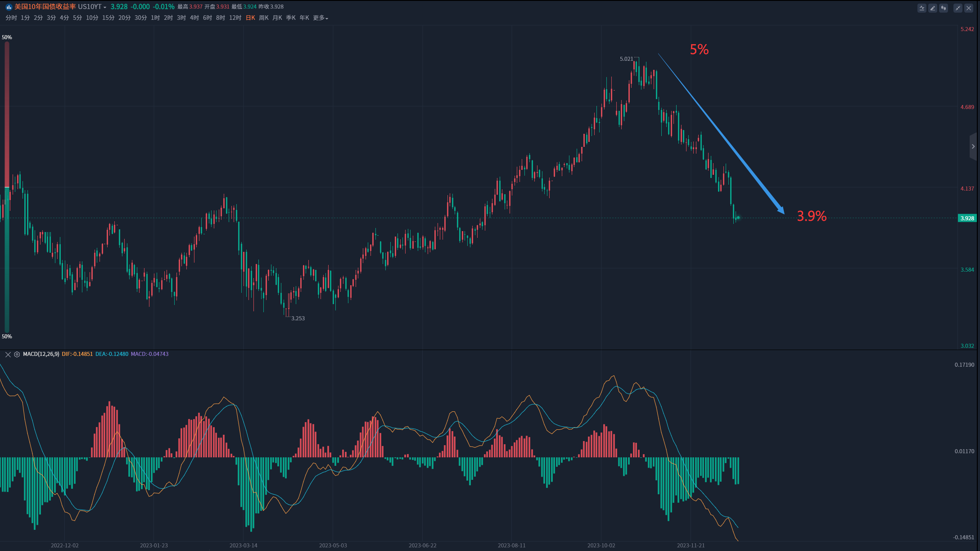Image resolution: width=980 pixels, height=551 pixels.
Task: Select the 日K daily timeframe
Action: (250, 18)
